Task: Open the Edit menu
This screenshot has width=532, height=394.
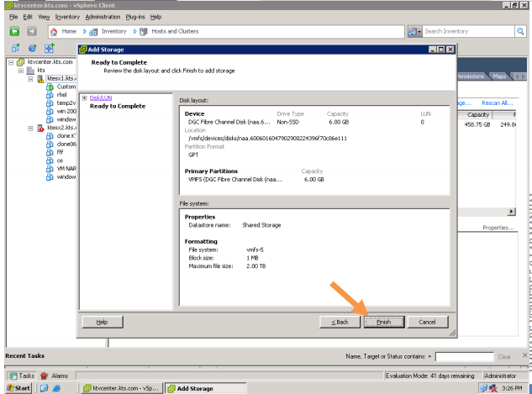Action: point(28,17)
